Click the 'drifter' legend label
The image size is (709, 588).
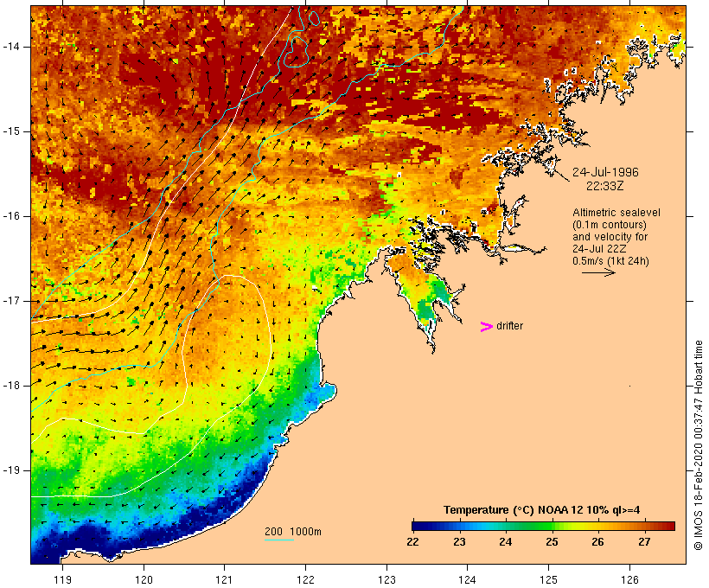click(x=509, y=326)
